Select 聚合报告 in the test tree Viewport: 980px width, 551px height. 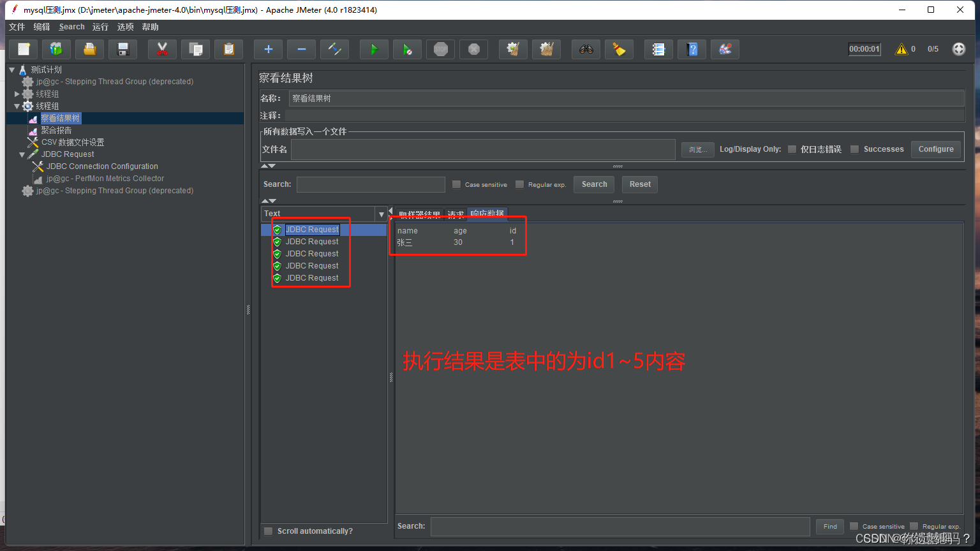[56, 130]
